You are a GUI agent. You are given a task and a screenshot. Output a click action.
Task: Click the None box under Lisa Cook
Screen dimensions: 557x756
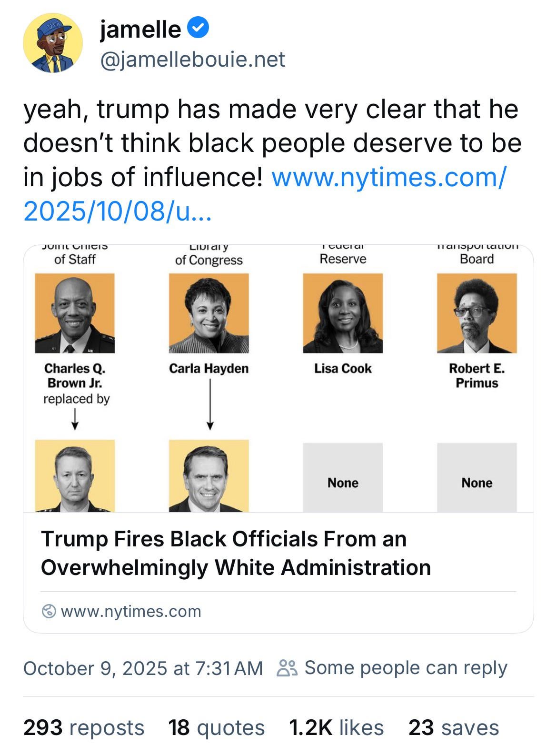343,477
